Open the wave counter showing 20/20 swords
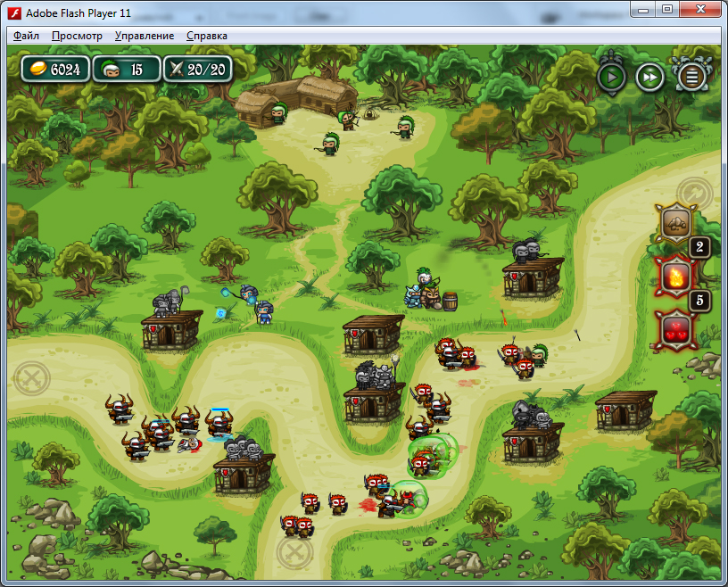728x587 pixels. click(198, 69)
